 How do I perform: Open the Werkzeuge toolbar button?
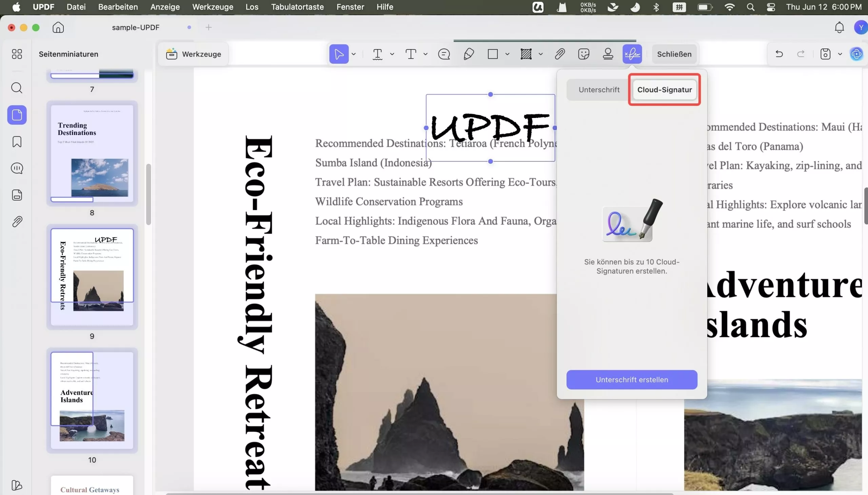pyautogui.click(x=194, y=54)
